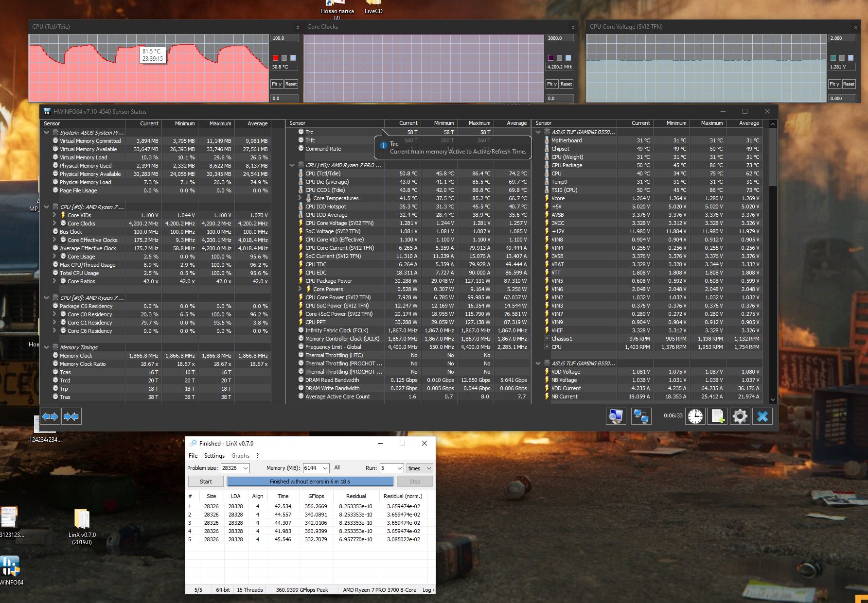Image resolution: width=868 pixels, height=603 pixels.
Task: Collapse the System: ASUS System Pr... group
Action: coord(47,132)
